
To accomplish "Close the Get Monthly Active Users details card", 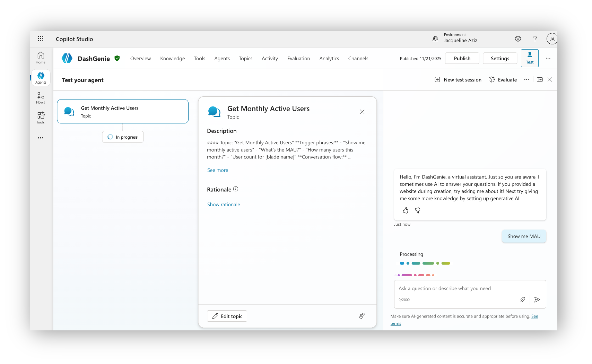I will tap(362, 112).
